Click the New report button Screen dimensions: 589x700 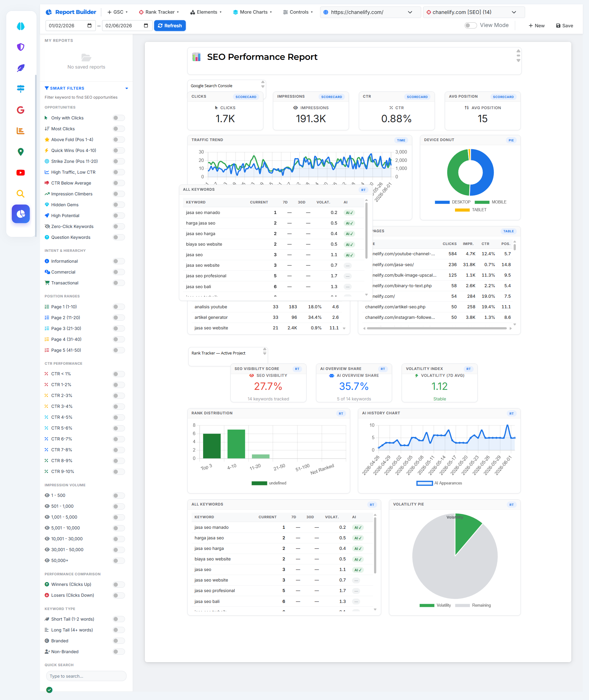point(536,26)
